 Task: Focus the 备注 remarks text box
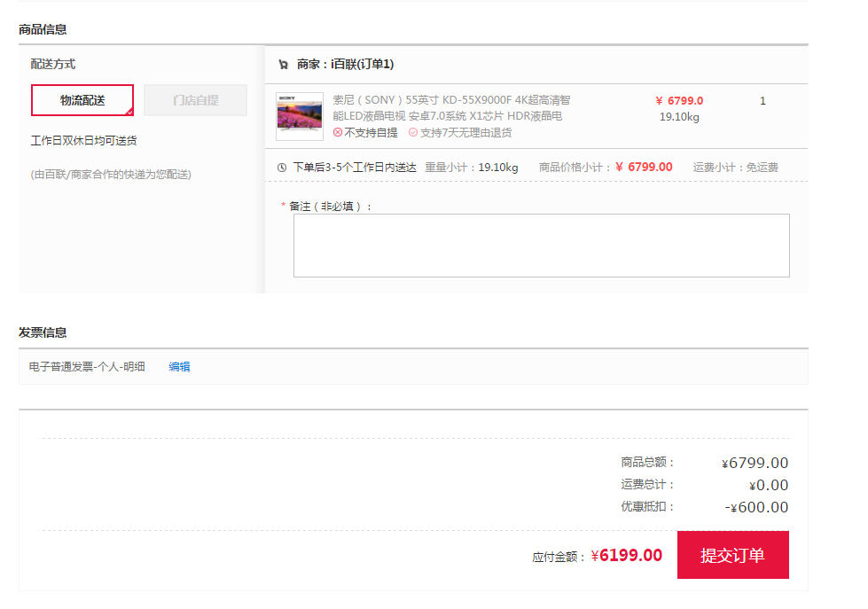tap(541, 246)
